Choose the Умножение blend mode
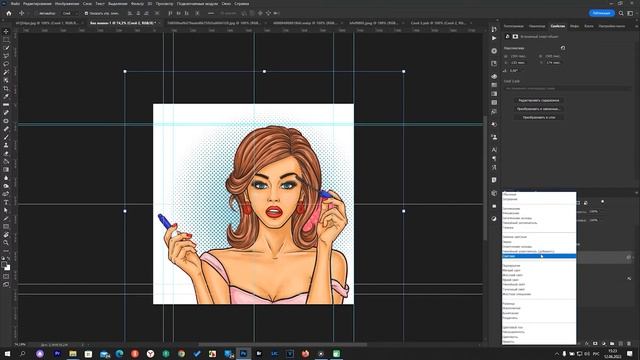Viewport: 640px width, 360px height. [x=539, y=213]
